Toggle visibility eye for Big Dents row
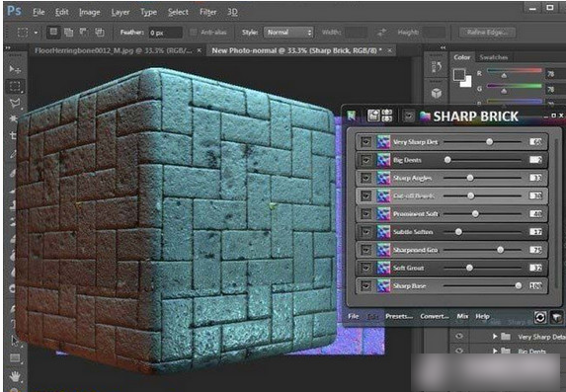Viewport: 566px width, 392px height. 365,160
